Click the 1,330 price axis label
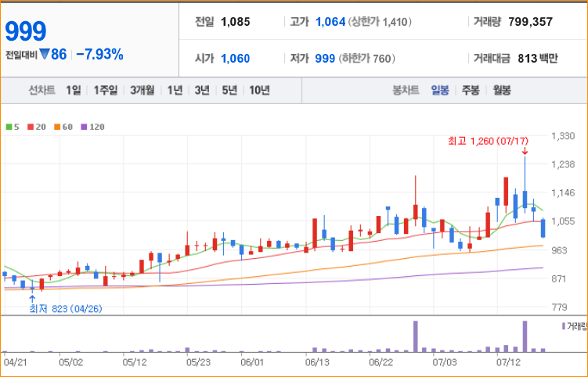This screenshot has height=377, width=588. (563, 136)
